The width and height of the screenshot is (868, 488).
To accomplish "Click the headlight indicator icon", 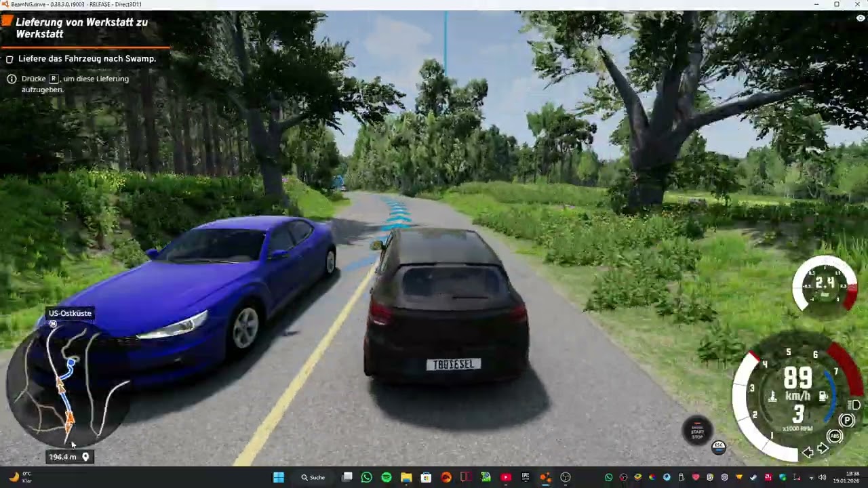I will (x=854, y=405).
